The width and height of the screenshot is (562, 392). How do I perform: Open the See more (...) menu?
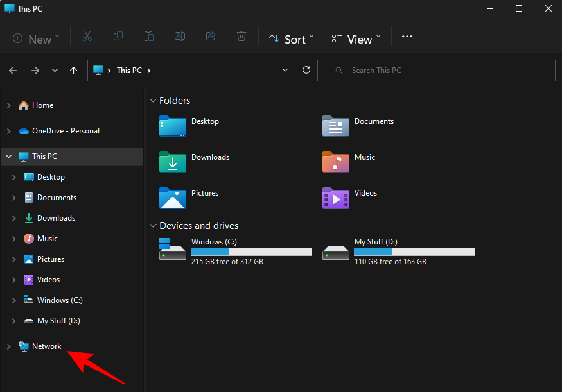point(407,37)
